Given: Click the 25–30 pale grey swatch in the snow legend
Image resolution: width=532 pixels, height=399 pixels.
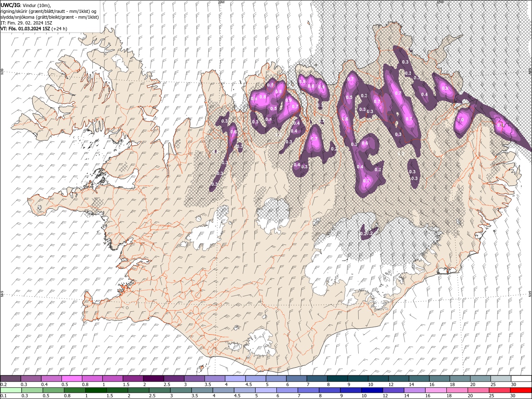Looking at the screenshot, I should (501, 379).
